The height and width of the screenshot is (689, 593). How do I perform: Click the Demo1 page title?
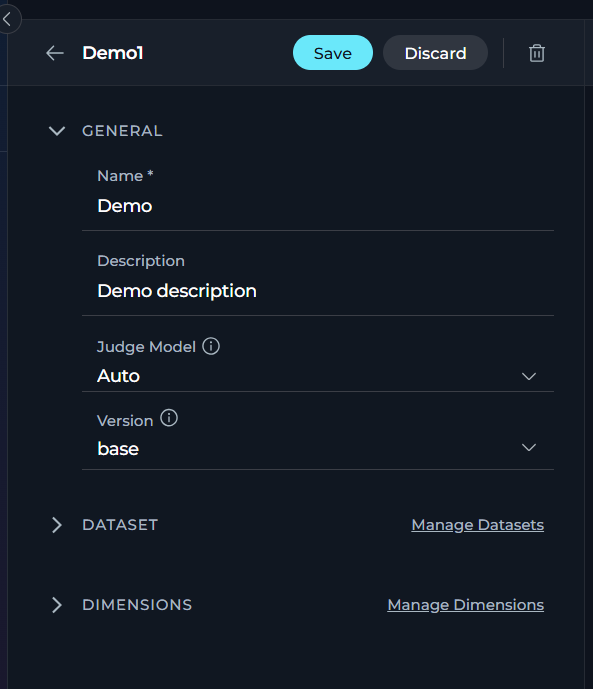click(113, 53)
